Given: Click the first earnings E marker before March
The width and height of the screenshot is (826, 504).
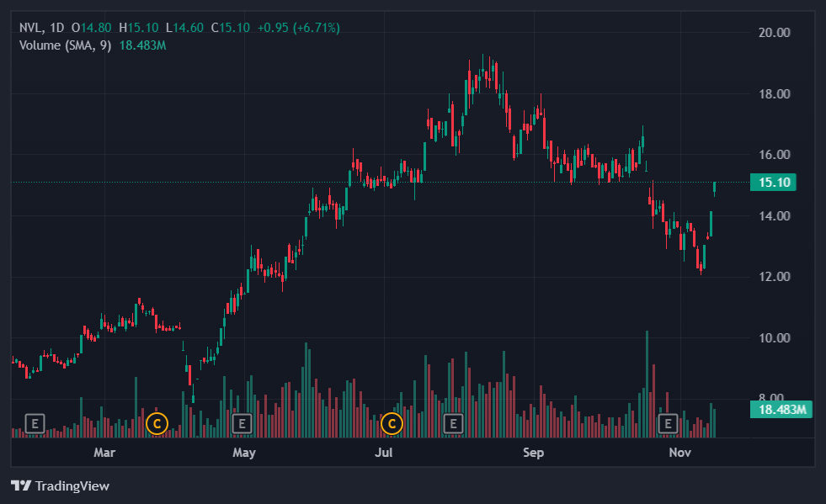Looking at the screenshot, I should pyautogui.click(x=35, y=422).
